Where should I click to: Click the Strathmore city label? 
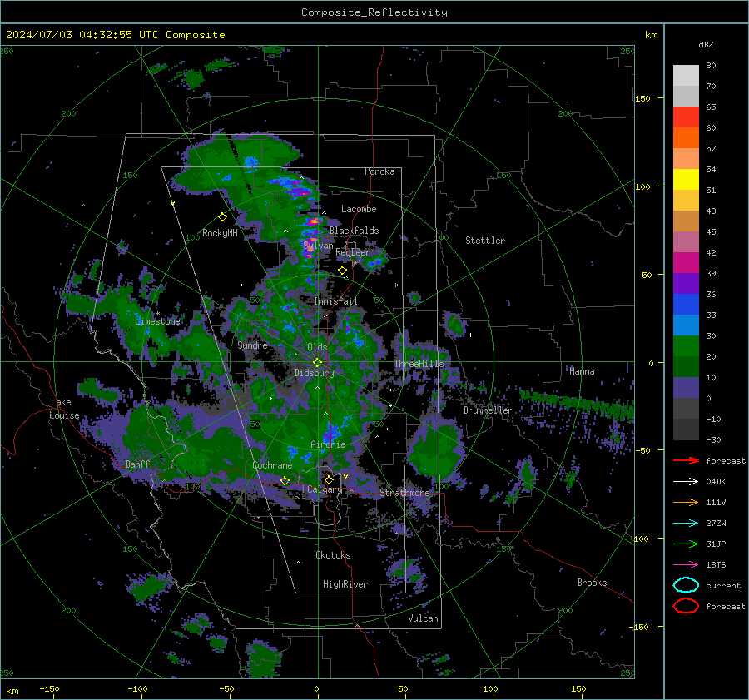[x=404, y=492]
